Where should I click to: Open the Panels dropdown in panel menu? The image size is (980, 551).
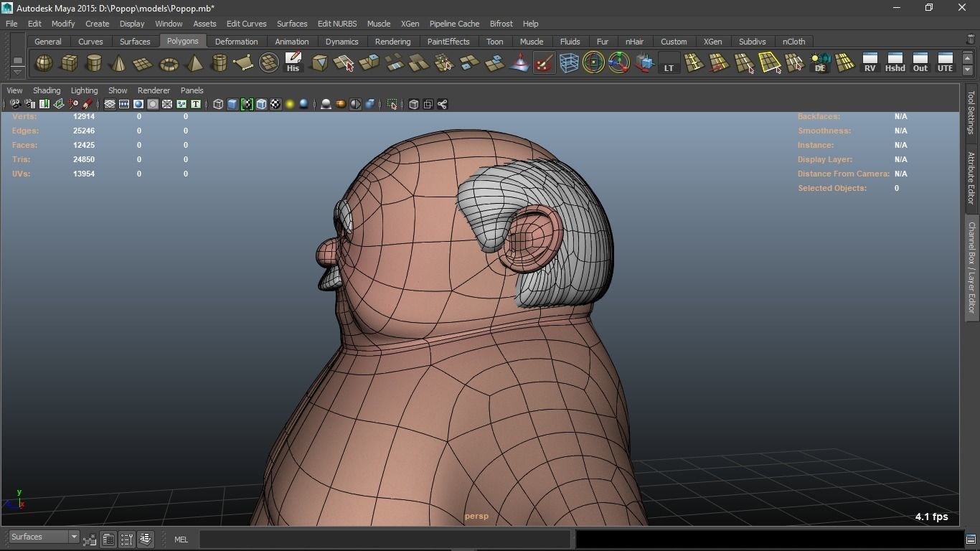click(192, 90)
